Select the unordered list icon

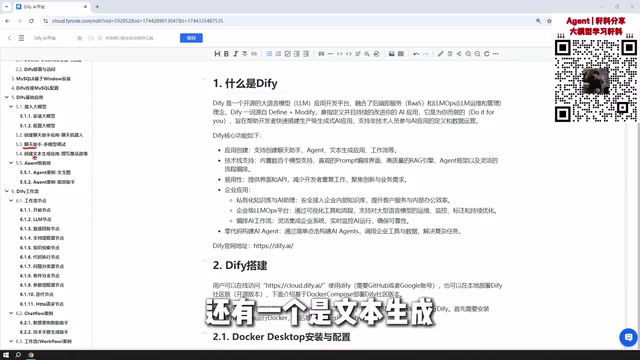tap(269, 54)
